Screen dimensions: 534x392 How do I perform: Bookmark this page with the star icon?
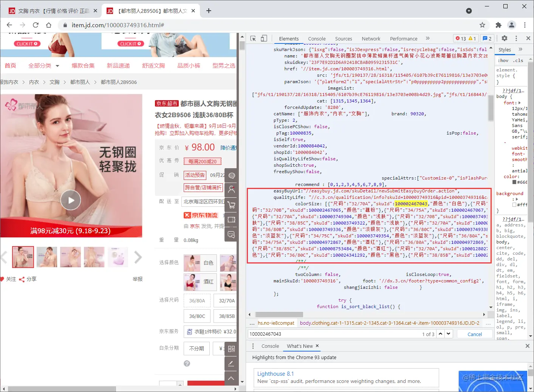click(x=482, y=25)
